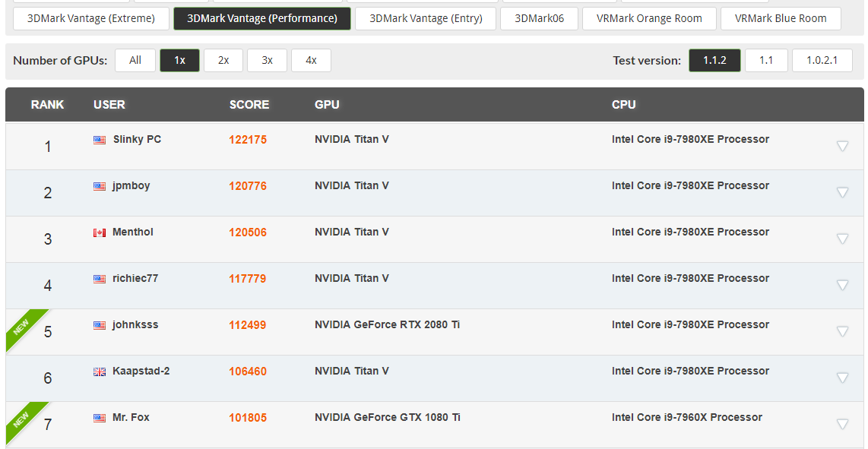This screenshot has width=868, height=449.
Task: Open score 106460 result
Action: coord(248,372)
